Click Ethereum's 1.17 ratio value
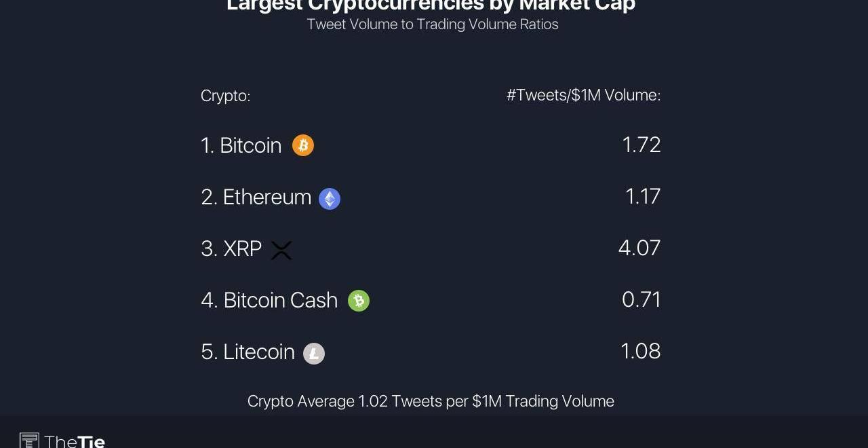Image resolution: width=868 pixels, height=448 pixels. [643, 196]
